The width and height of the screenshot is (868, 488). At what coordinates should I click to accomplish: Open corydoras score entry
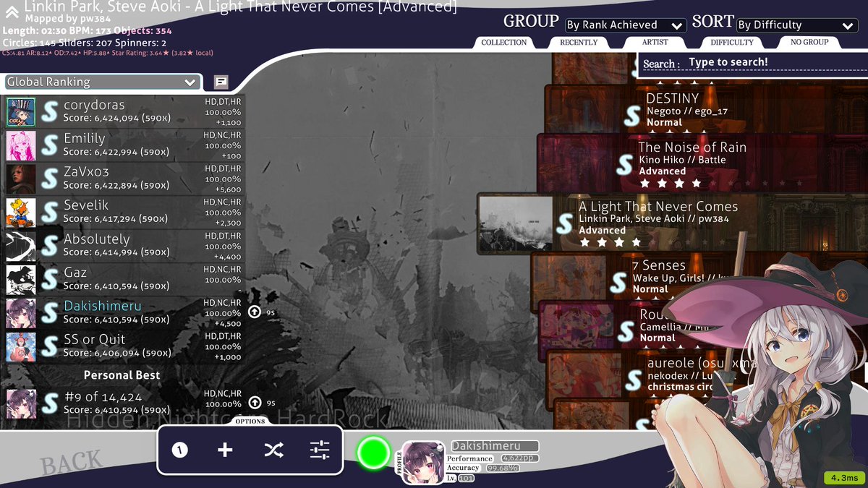click(124, 112)
